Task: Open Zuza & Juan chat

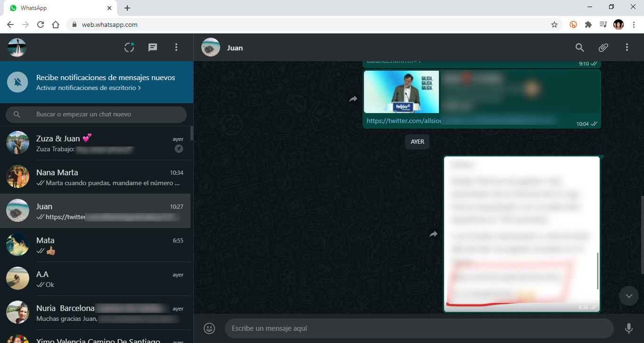Action: click(x=95, y=143)
